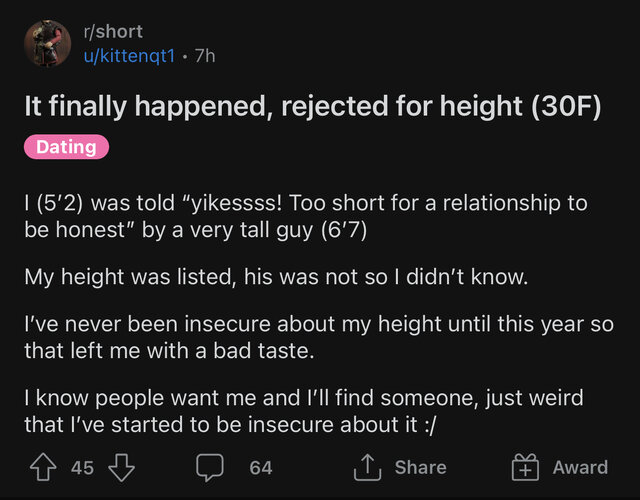Click the paragraph starting 'I've never been insecure'

[x=318, y=338]
